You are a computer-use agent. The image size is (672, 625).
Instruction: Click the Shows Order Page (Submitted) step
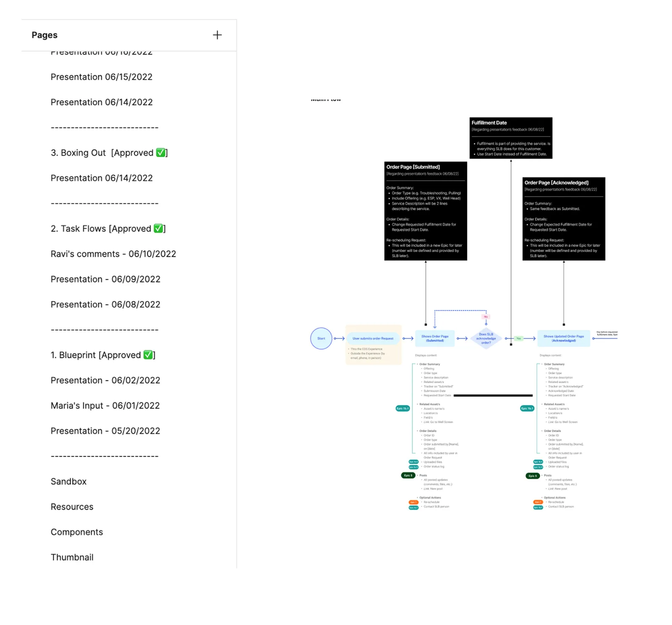tap(435, 339)
